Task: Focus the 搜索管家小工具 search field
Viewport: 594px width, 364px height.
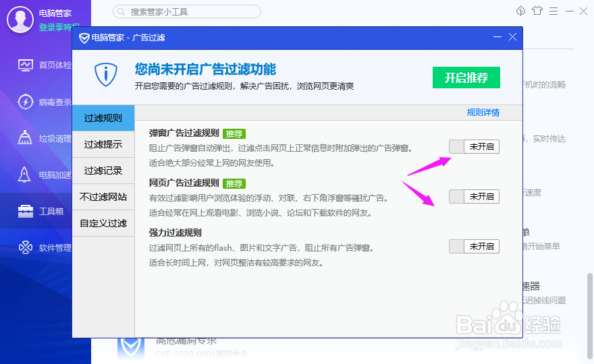Action: click(187, 11)
